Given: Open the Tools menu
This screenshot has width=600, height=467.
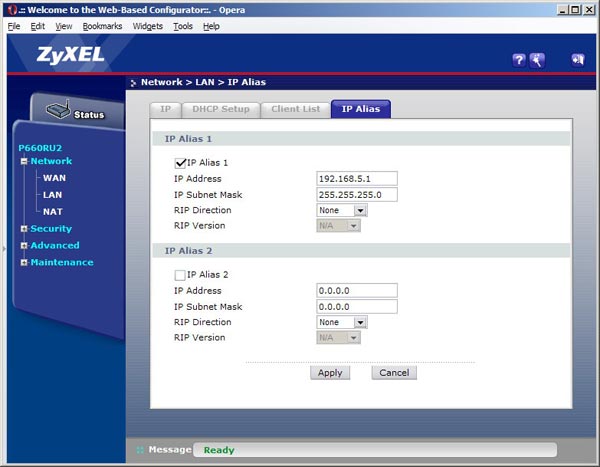Looking at the screenshot, I should [x=183, y=26].
